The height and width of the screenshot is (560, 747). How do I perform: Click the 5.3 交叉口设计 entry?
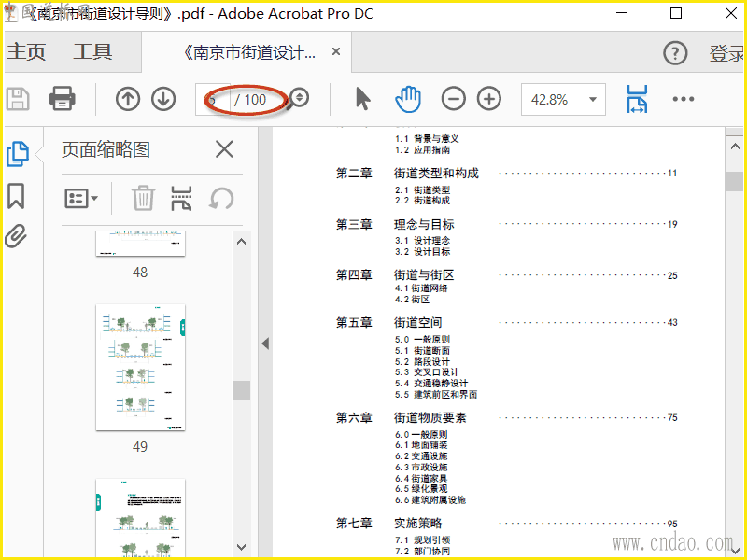pyautogui.click(x=427, y=372)
